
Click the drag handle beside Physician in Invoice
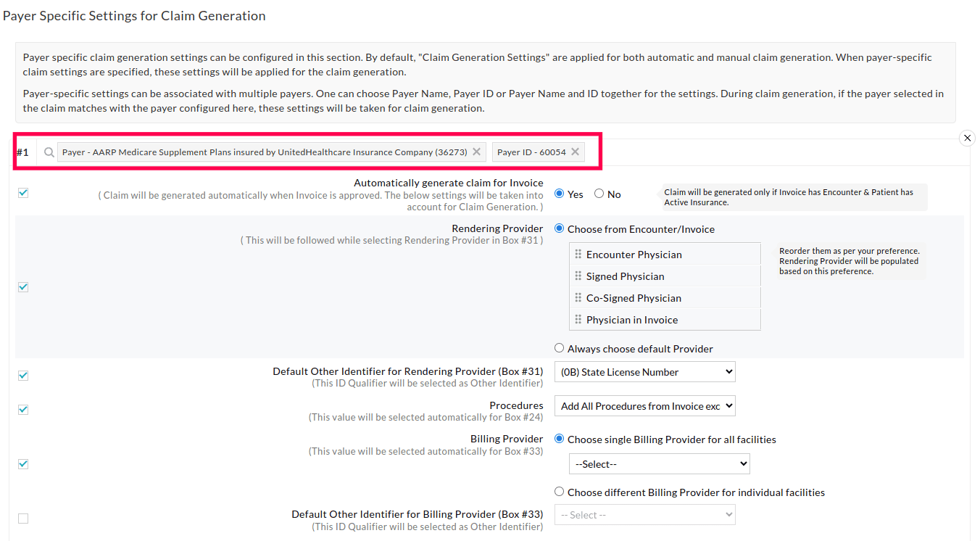click(578, 319)
